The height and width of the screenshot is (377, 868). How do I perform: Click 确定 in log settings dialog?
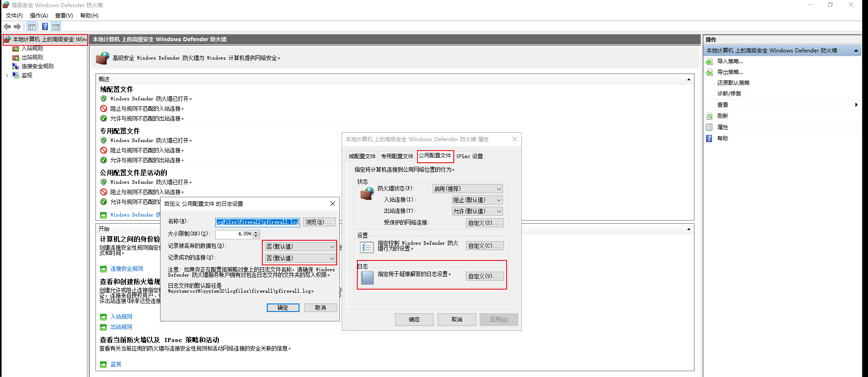283,308
